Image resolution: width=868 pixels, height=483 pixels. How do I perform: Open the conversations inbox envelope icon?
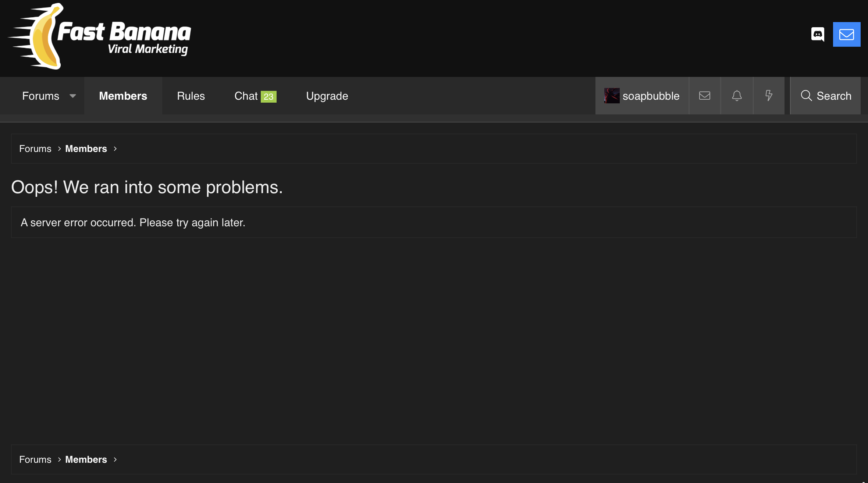[x=704, y=96]
